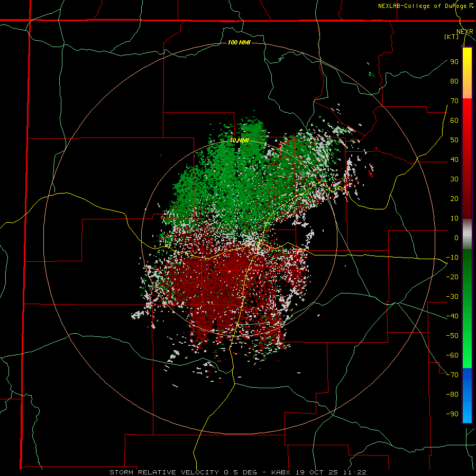Click the 70 knot label on the scale
This screenshot has height=476, width=476.
point(454,101)
